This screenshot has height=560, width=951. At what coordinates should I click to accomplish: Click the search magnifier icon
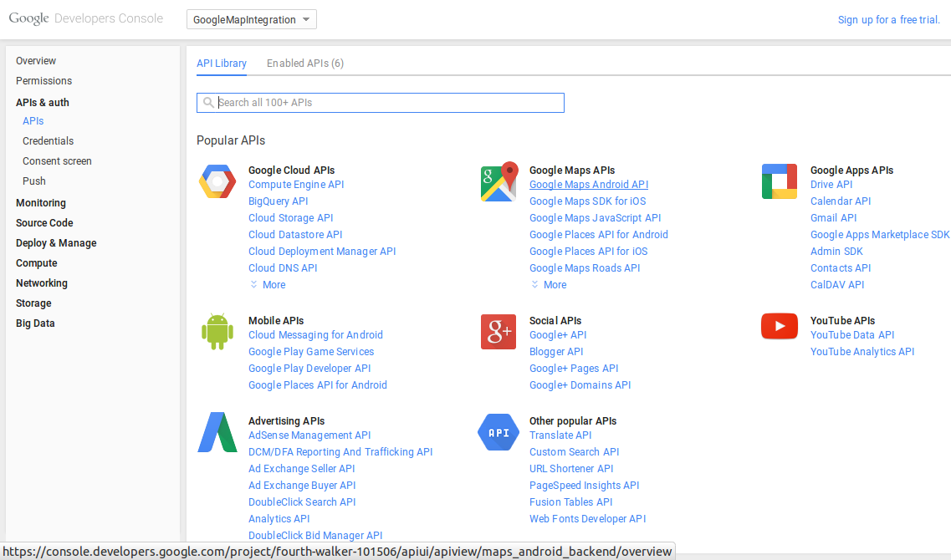click(x=208, y=103)
